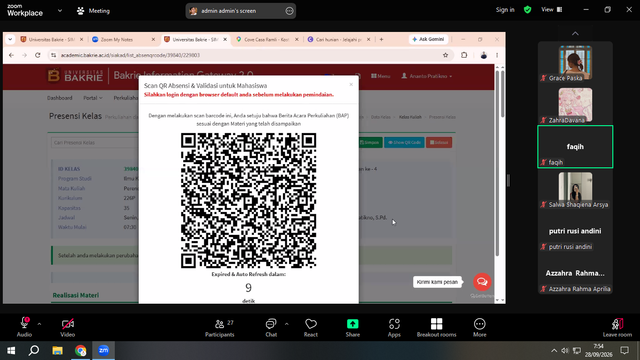This screenshot has width=640, height=360.
Task: Bookmark the page with star icon
Action: click(445, 55)
